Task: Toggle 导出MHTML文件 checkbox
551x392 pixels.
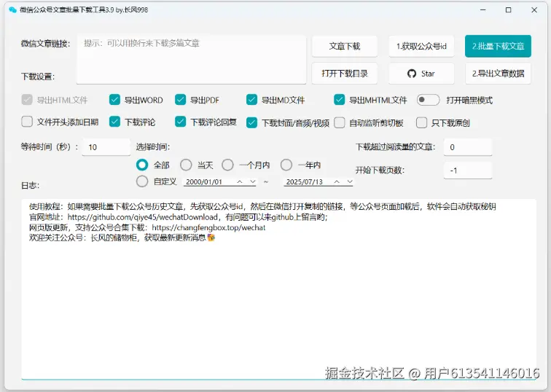Action: [x=339, y=100]
